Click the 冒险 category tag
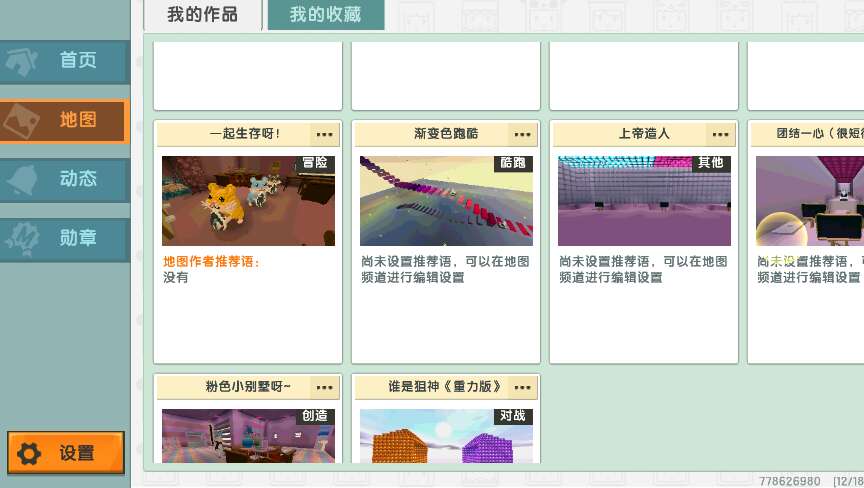864x488 pixels. 315,163
